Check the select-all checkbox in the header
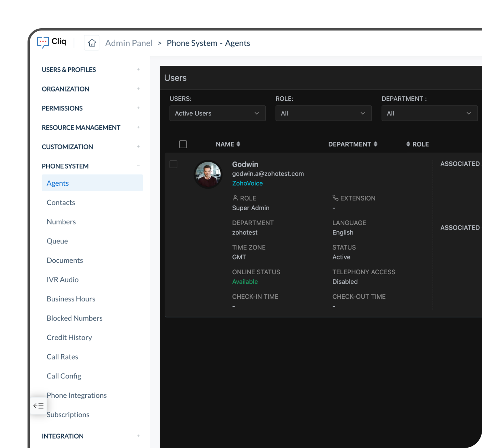The height and width of the screenshot is (448, 482). click(x=183, y=144)
